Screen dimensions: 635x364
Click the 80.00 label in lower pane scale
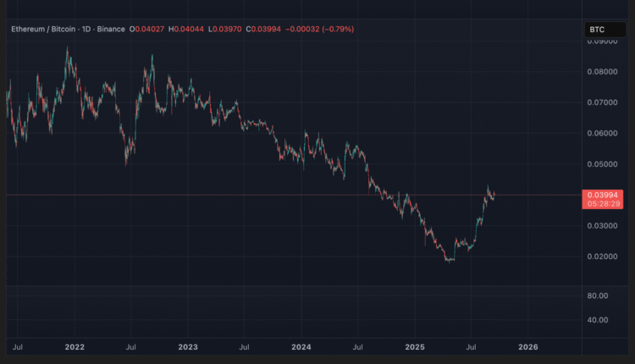[x=599, y=295]
